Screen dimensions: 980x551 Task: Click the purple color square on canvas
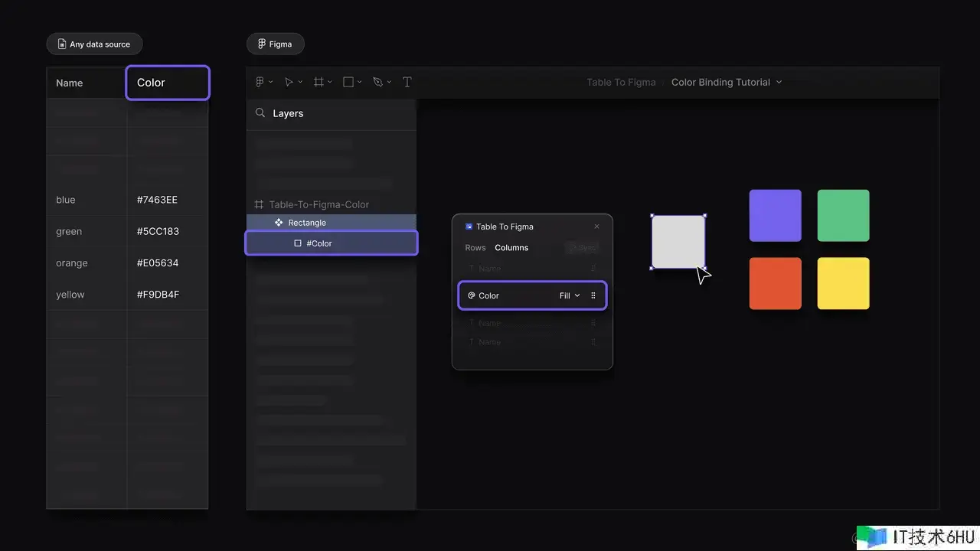[775, 216]
